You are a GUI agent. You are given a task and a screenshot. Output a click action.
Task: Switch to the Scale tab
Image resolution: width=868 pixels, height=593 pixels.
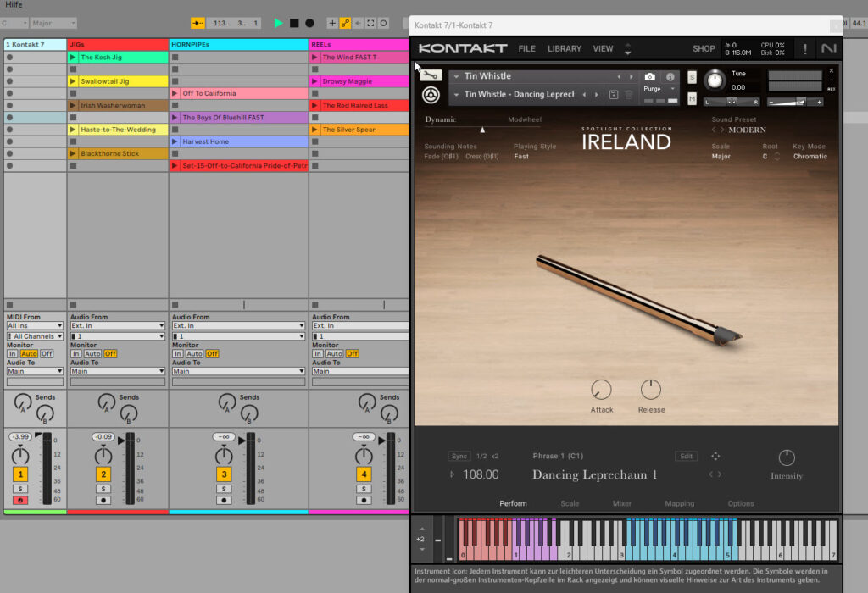click(x=570, y=503)
